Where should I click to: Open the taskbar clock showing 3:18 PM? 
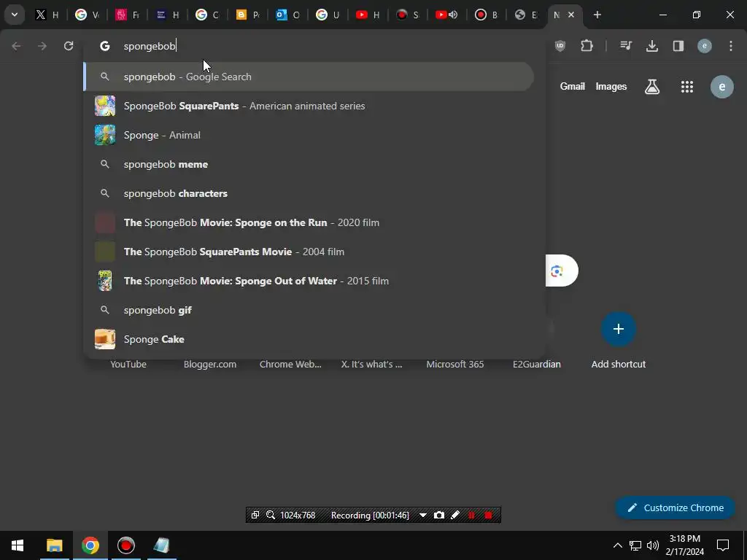(x=684, y=545)
